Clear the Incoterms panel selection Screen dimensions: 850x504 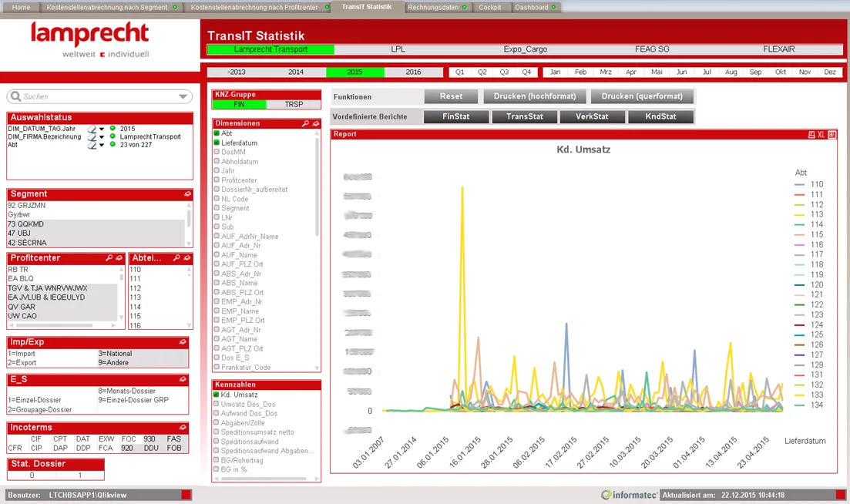tap(183, 428)
